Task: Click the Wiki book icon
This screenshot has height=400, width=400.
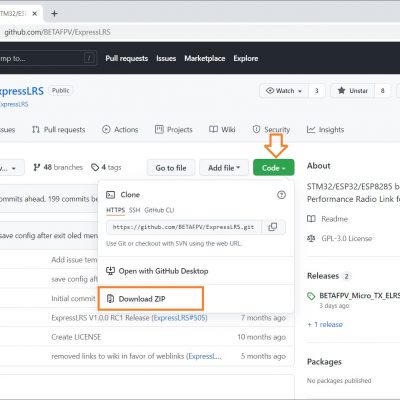Action: 213,129
